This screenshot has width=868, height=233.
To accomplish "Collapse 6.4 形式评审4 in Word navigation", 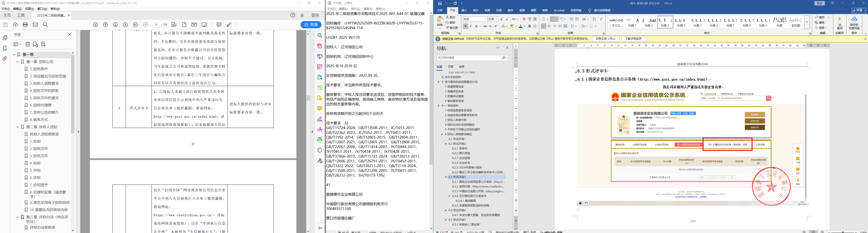I will point(446,210).
